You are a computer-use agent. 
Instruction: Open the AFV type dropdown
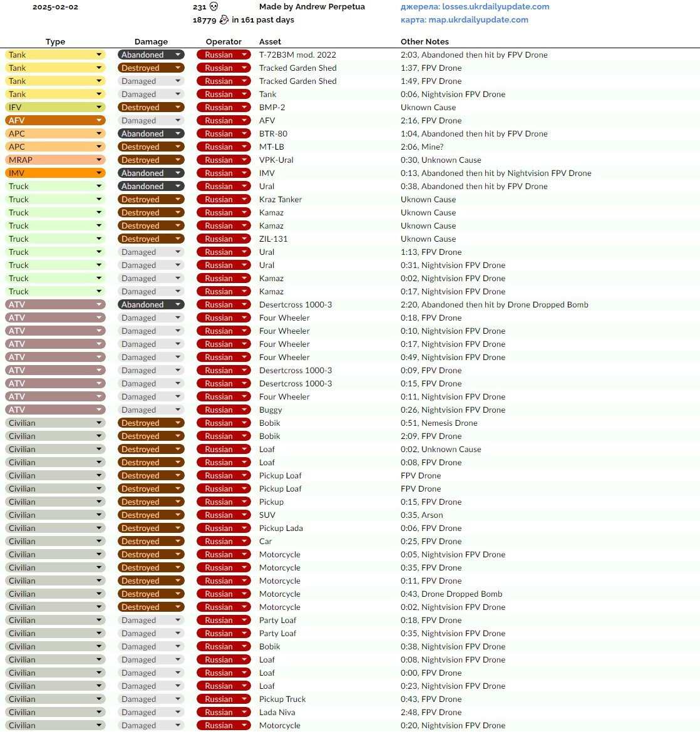pos(55,120)
